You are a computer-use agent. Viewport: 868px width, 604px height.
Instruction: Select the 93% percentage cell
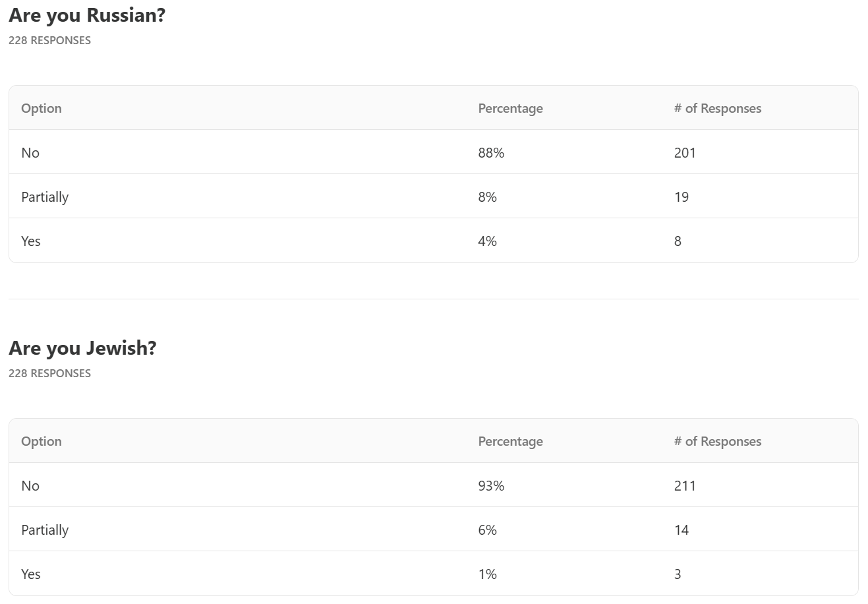(491, 486)
